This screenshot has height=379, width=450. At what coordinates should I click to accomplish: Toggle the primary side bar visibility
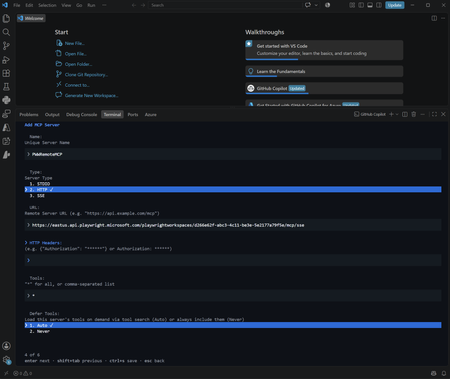tap(361, 5)
